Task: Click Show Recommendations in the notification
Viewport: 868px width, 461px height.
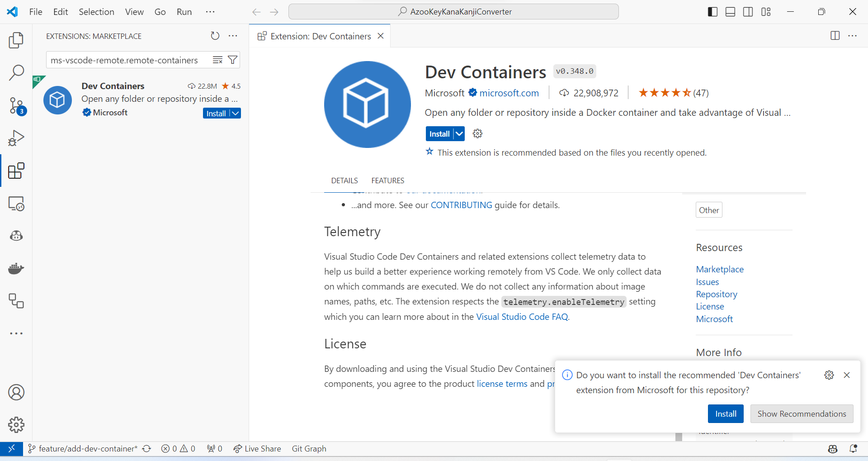Action: click(x=802, y=413)
